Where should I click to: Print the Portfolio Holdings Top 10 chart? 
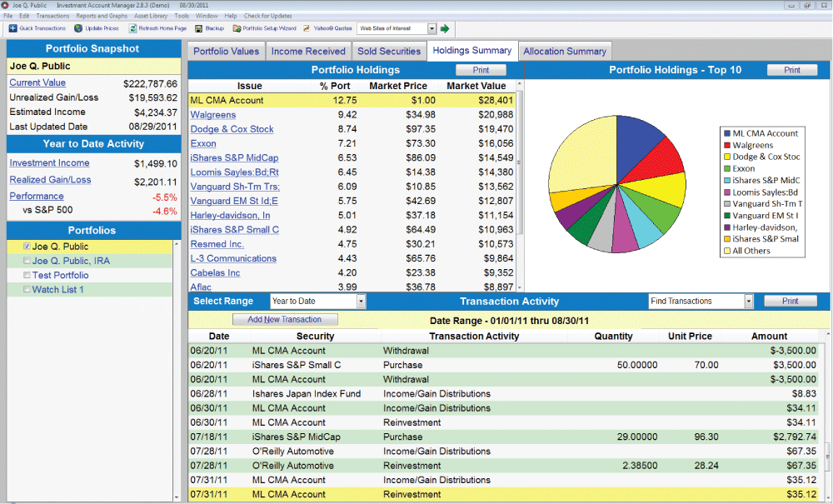791,70
